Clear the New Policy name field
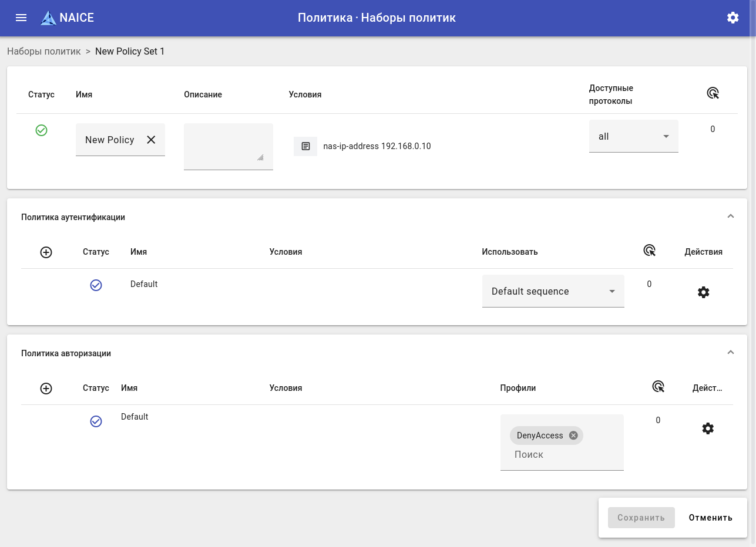Viewport: 756px width, 547px height. click(x=151, y=140)
